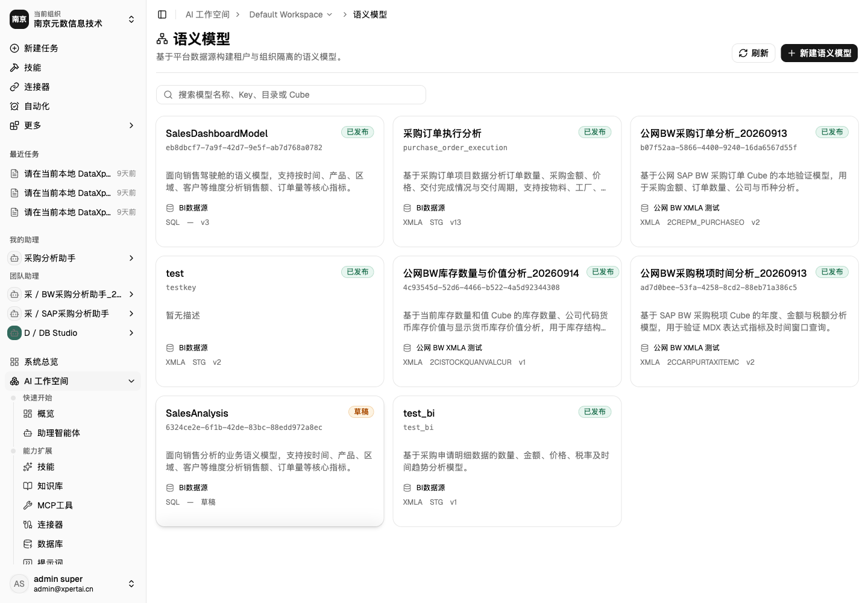868x603 pixels.
Task: Open Default Workspace breadcrumb dropdown
Action: [x=291, y=14]
